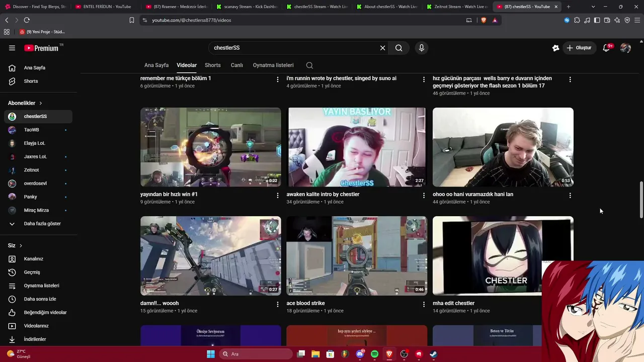This screenshot has height=362, width=644.
Task: Open the Brave Wallet icon
Action: coord(607,20)
